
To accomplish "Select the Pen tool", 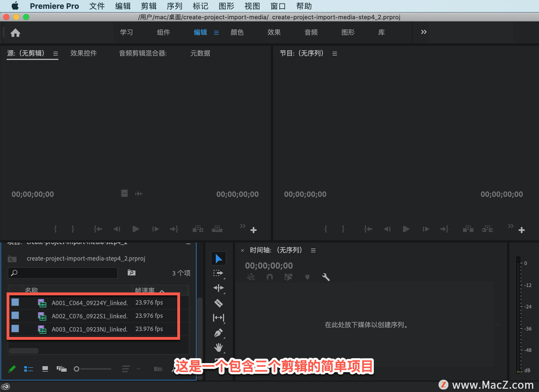I will 218,333.
